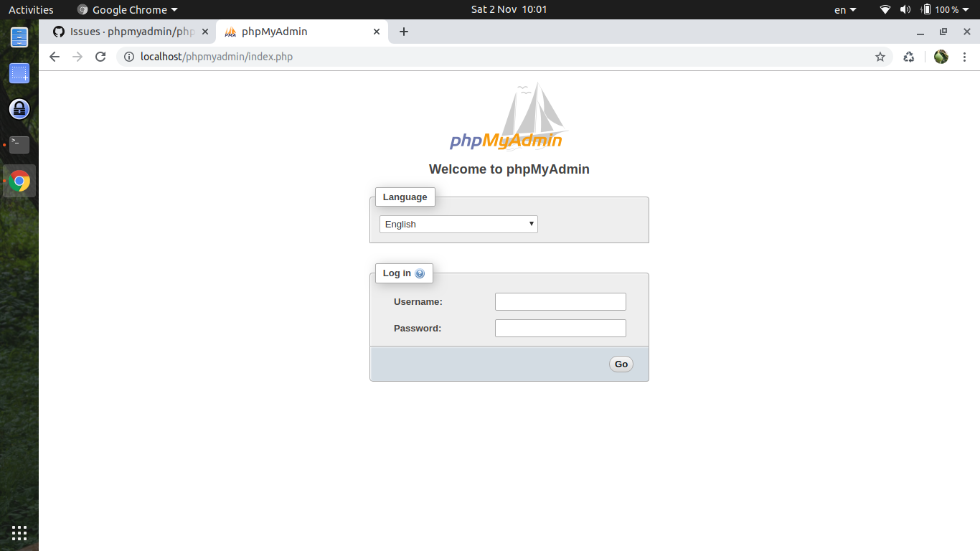Open the help icon next to Log in

pos(418,273)
